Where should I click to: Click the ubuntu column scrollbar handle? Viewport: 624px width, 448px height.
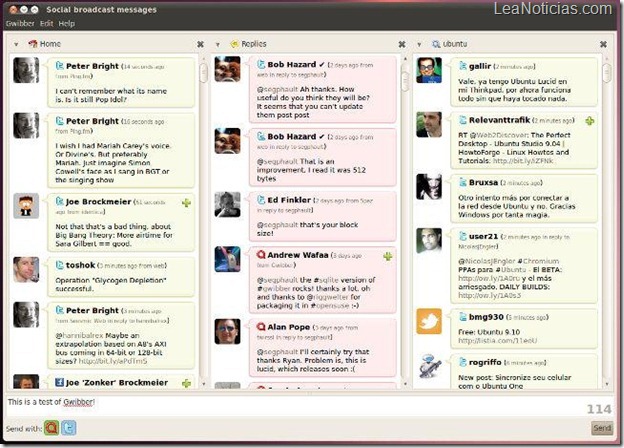point(607,73)
